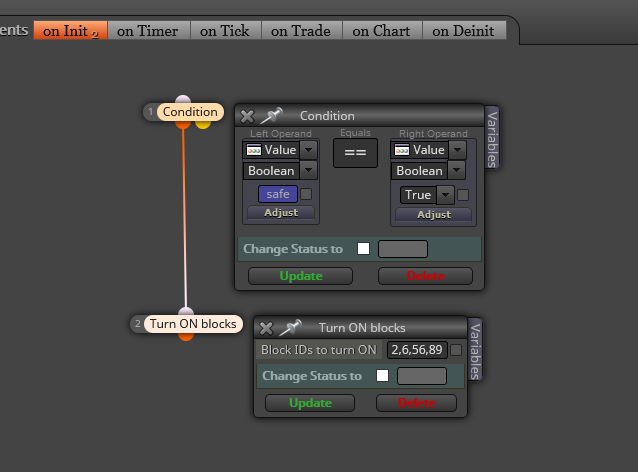Open Variables side tab of Condition panel
The image size is (638, 472).
tap(492, 139)
